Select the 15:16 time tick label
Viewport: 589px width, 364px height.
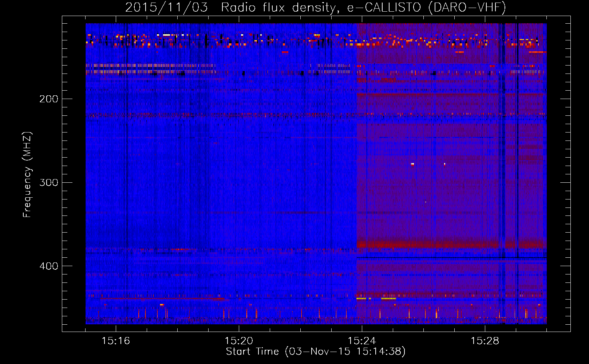click(x=116, y=341)
